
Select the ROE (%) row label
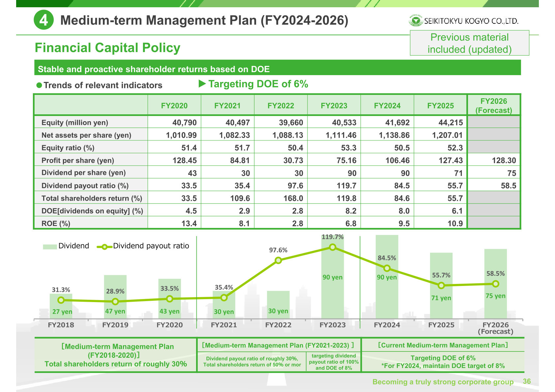(56, 224)
